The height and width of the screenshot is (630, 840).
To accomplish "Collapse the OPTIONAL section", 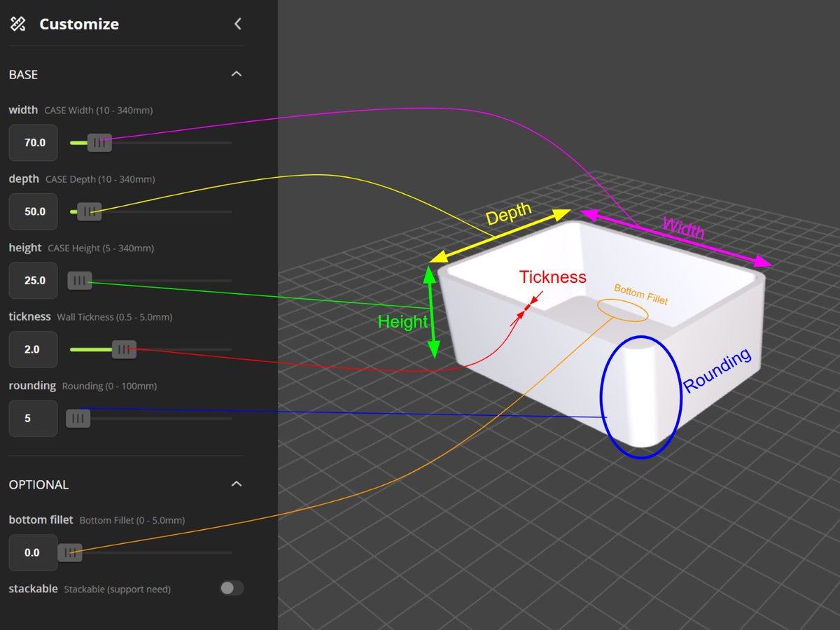I will click(x=236, y=484).
